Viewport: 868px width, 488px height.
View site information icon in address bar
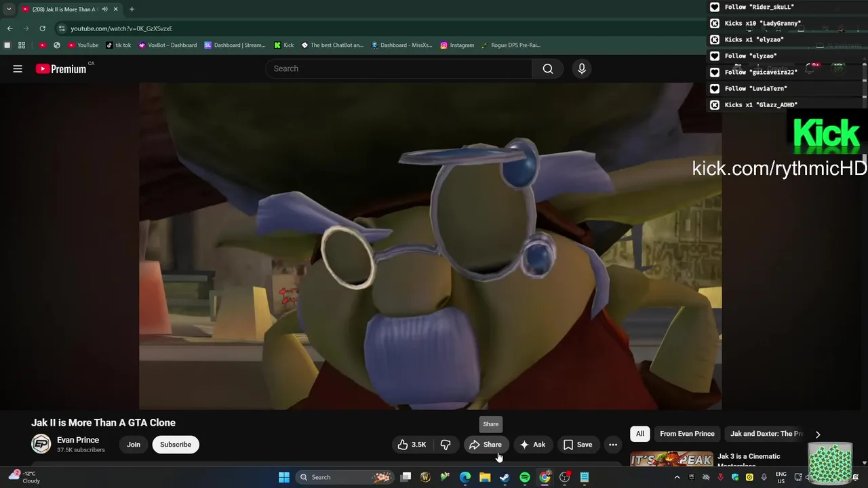point(62,28)
